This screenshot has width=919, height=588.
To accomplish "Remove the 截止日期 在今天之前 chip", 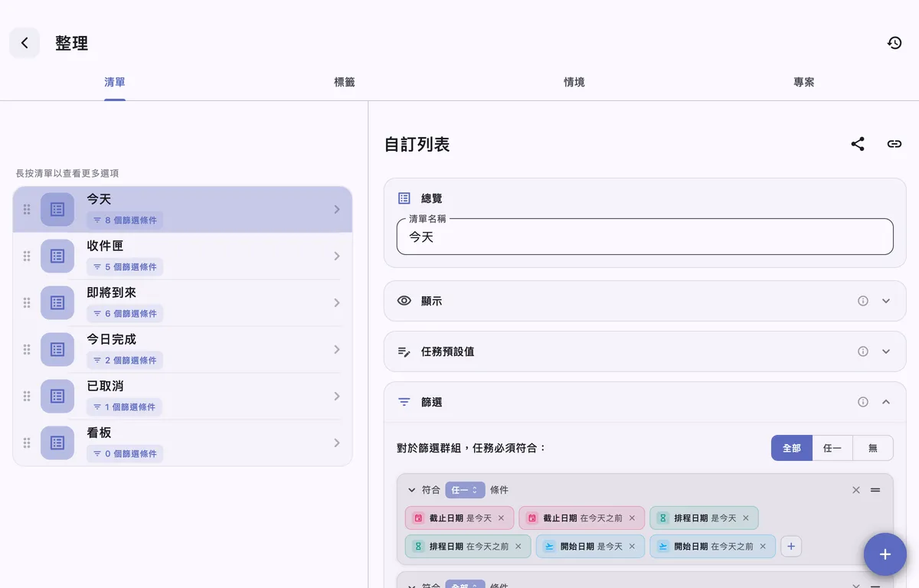I will tap(632, 518).
